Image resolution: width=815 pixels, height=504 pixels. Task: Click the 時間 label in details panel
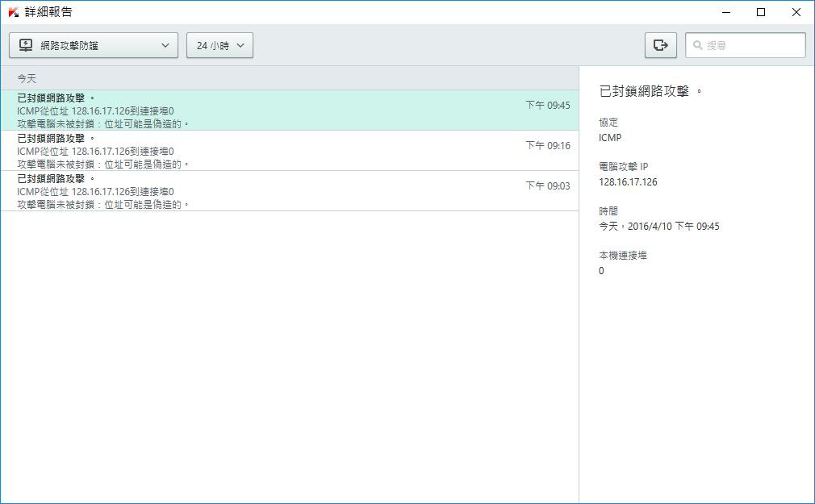coord(608,211)
